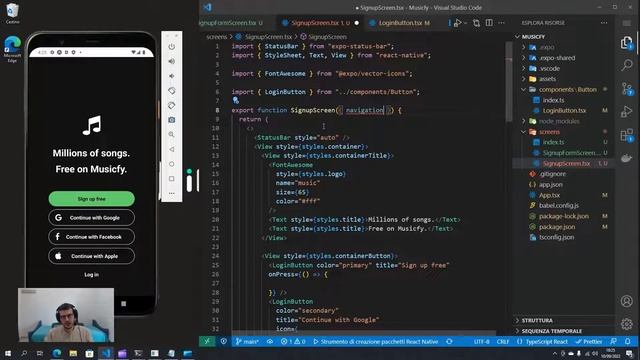640x360 pixels.
Task: Expand the SEQUENZA TEMPORALE section
Action: [x=564, y=331]
